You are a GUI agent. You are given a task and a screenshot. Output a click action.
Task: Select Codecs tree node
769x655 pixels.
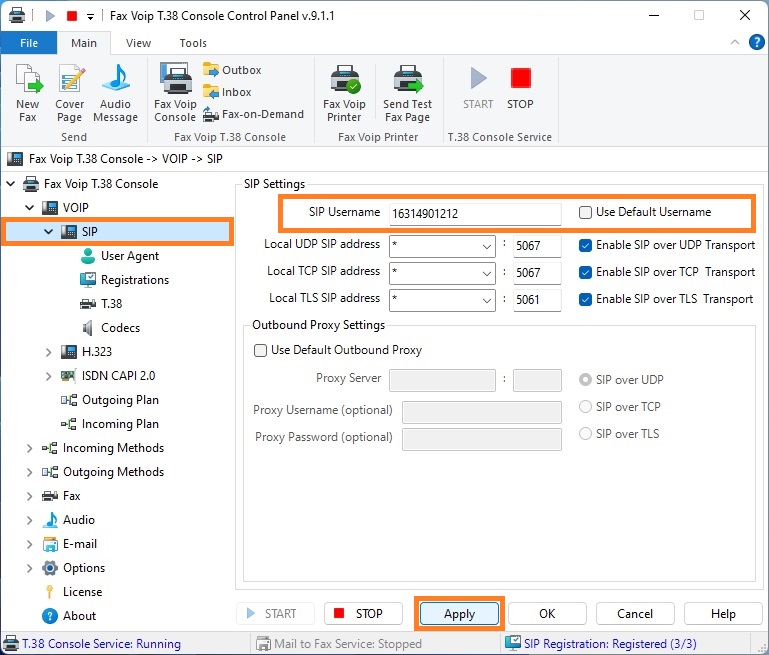tap(110, 328)
